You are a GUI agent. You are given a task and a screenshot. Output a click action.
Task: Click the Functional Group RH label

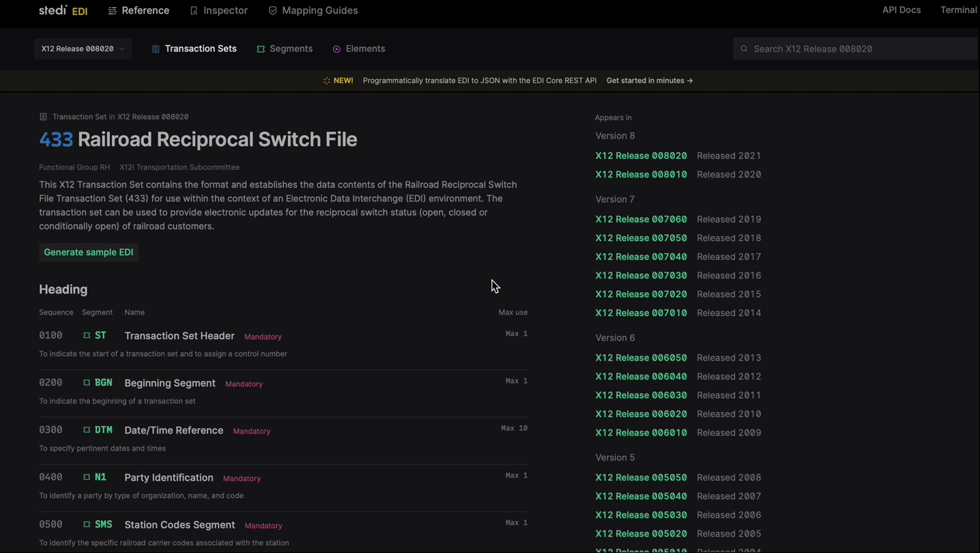[x=74, y=167]
